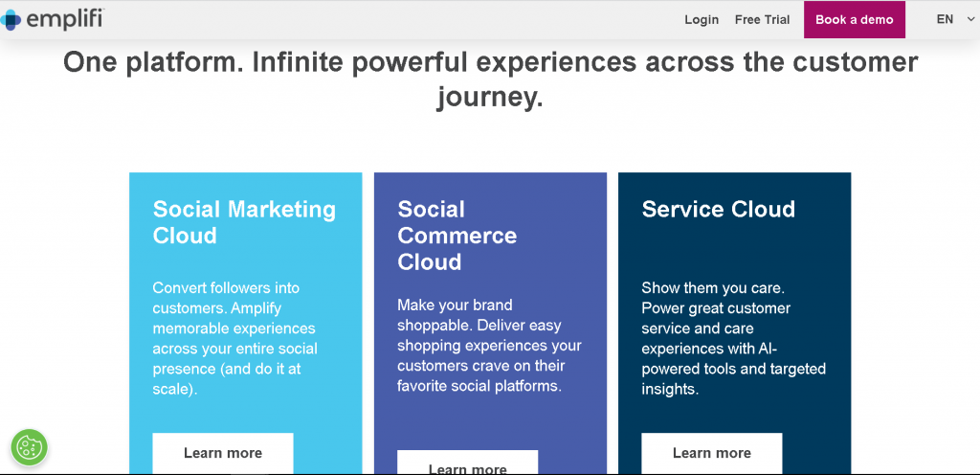Click the 'Make your brand shoppable' description
Screen dimensions: 980x475
[489, 346]
